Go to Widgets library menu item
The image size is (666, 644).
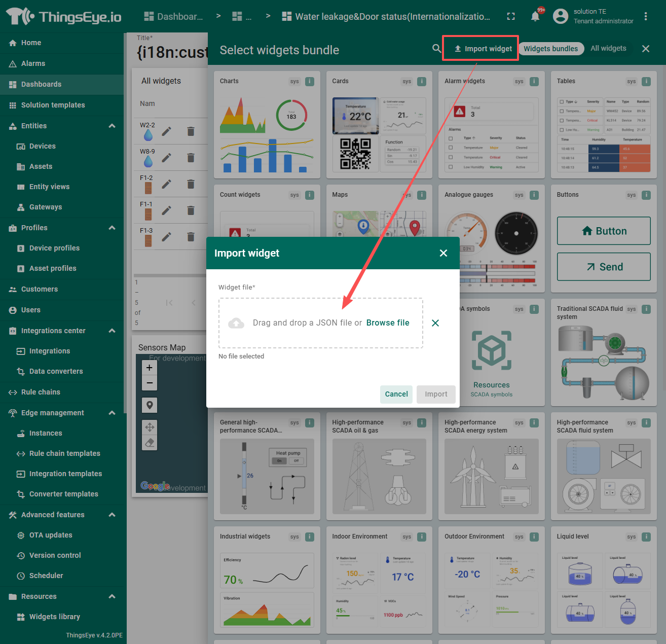[54, 617]
